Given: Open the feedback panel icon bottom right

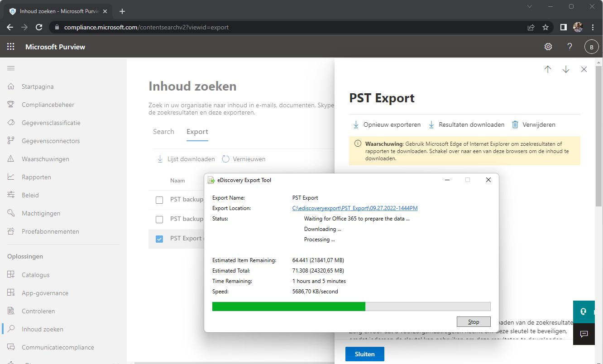Looking at the screenshot, I should coord(584,334).
